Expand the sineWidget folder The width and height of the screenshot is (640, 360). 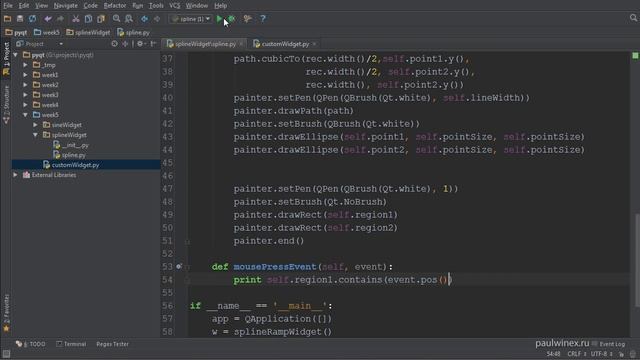tap(36, 125)
